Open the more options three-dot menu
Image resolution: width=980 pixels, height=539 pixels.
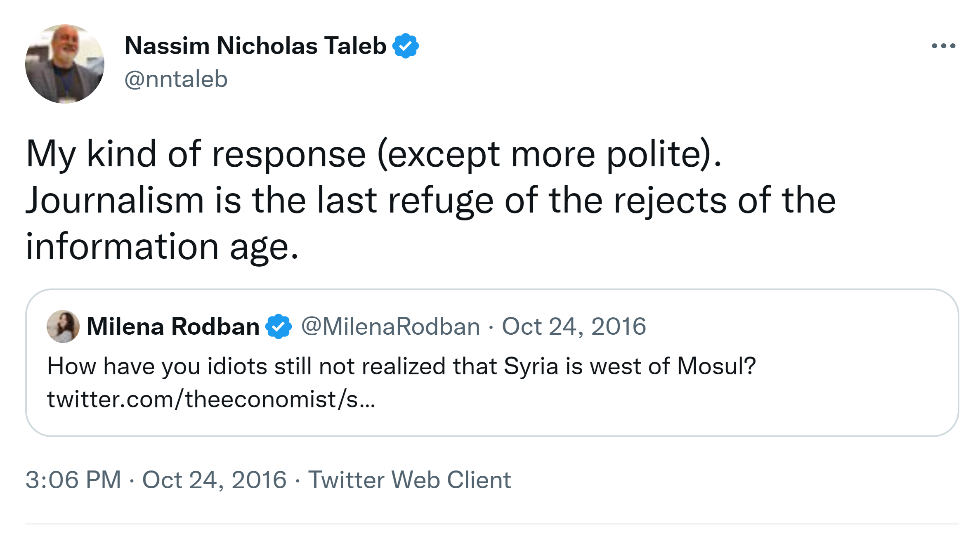(x=943, y=46)
